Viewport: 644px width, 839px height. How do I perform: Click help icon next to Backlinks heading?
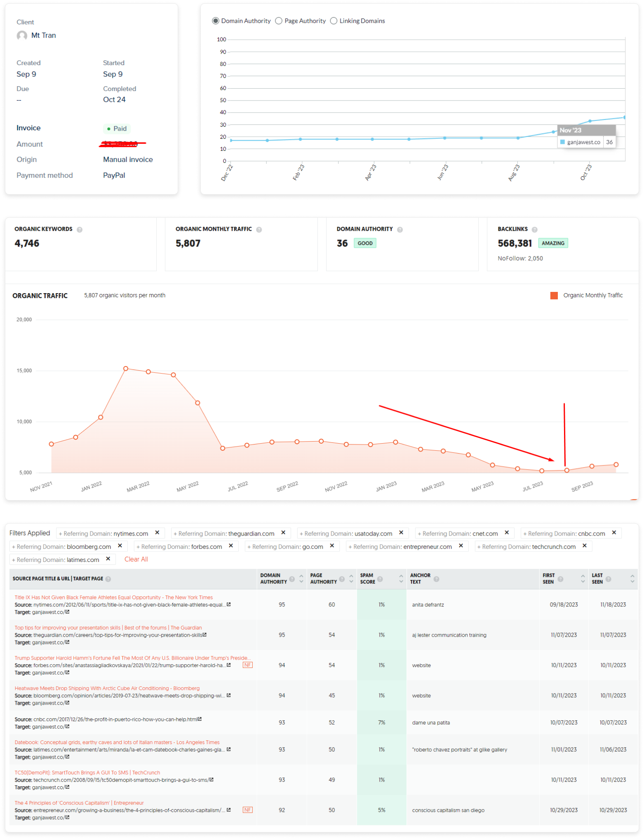pos(534,230)
